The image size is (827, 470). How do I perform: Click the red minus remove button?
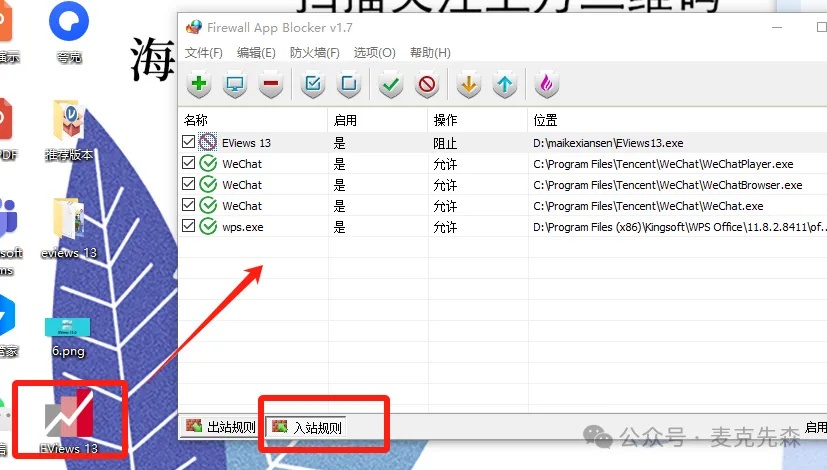click(x=271, y=84)
